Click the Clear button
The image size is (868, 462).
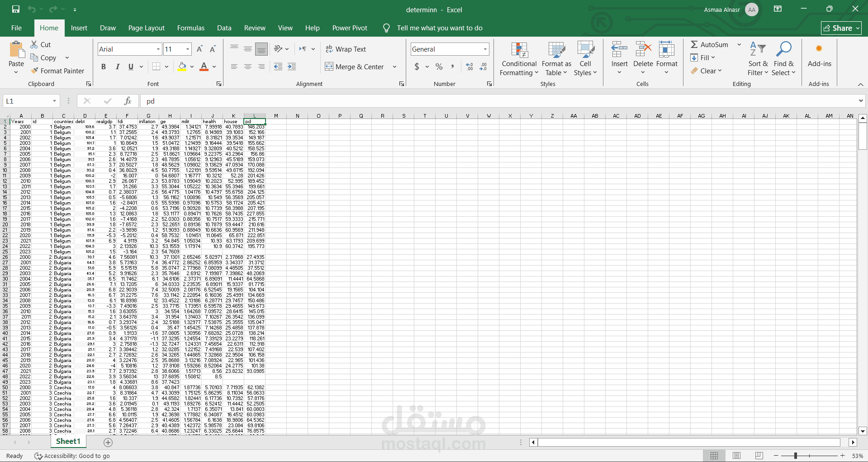706,71
